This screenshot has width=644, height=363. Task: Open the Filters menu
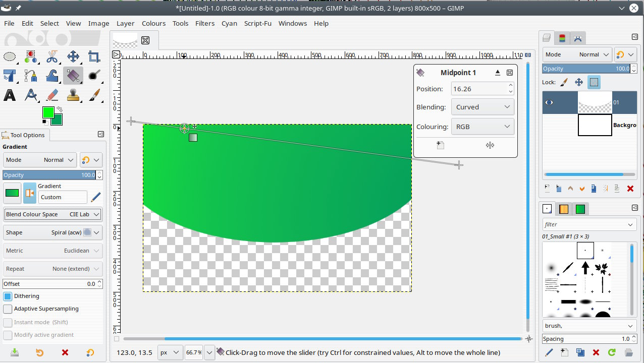click(204, 23)
